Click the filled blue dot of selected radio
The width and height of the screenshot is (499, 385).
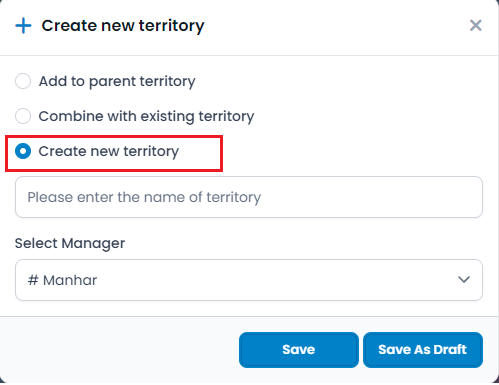(x=23, y=151)
